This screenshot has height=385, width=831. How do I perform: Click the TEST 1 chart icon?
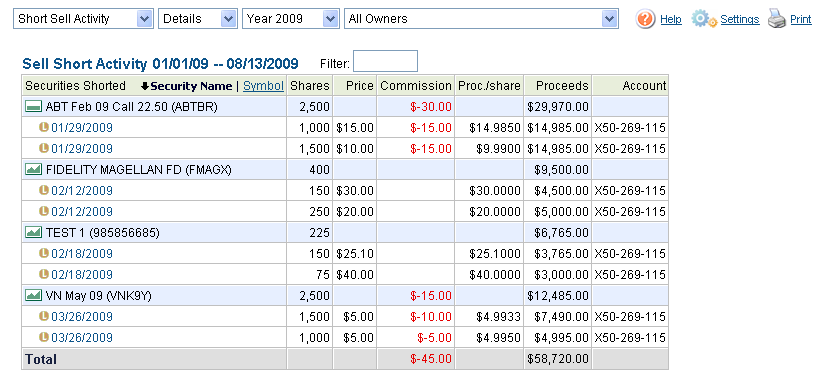34,233
